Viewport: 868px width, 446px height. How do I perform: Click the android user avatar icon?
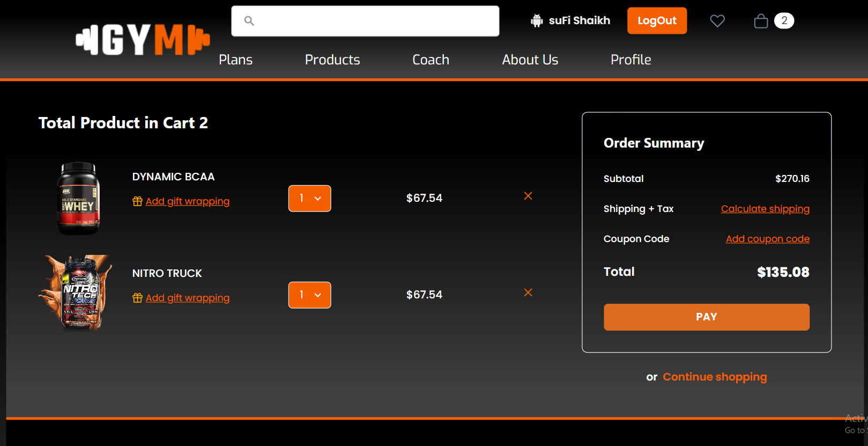click(x=537, y=20)
